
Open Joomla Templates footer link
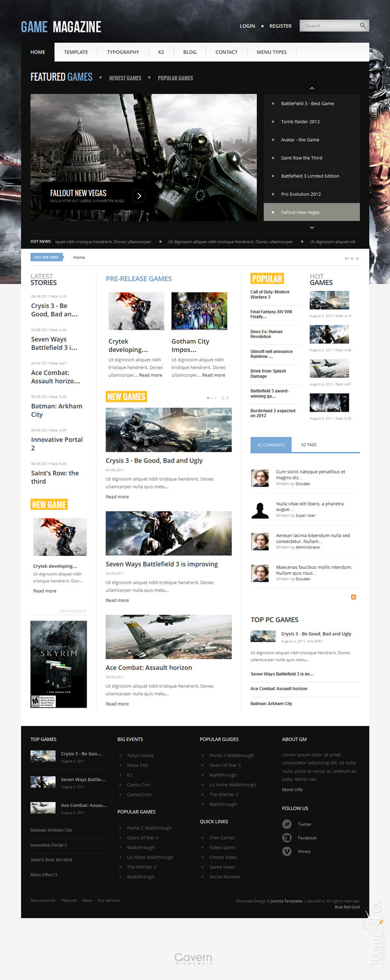(x=287, y=901)
